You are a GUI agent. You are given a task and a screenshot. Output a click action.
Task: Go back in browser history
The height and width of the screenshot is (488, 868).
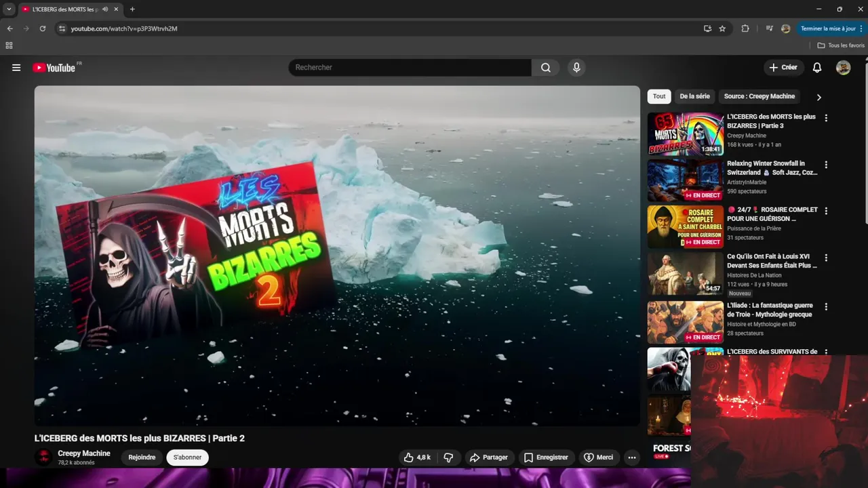coord(9,28)
